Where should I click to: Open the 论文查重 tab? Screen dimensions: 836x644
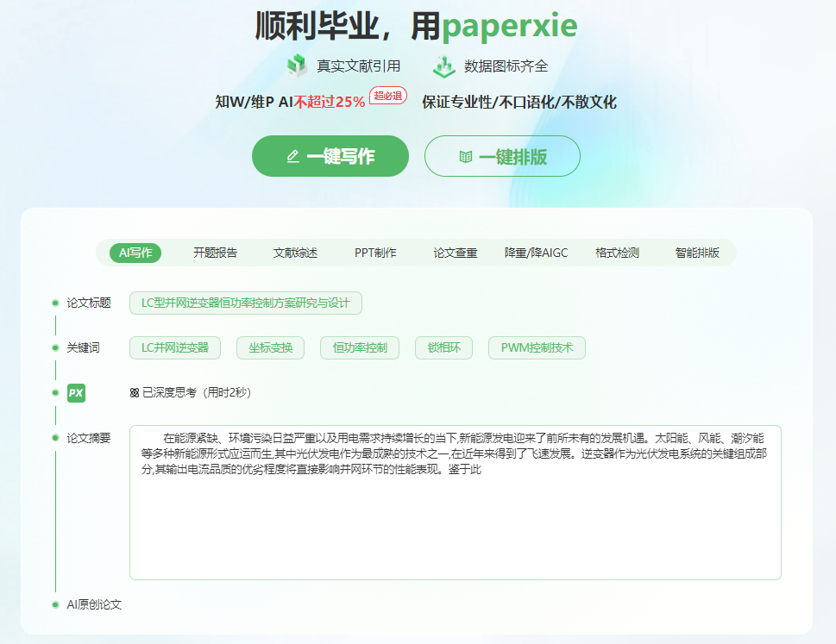[x=455, y=253]
